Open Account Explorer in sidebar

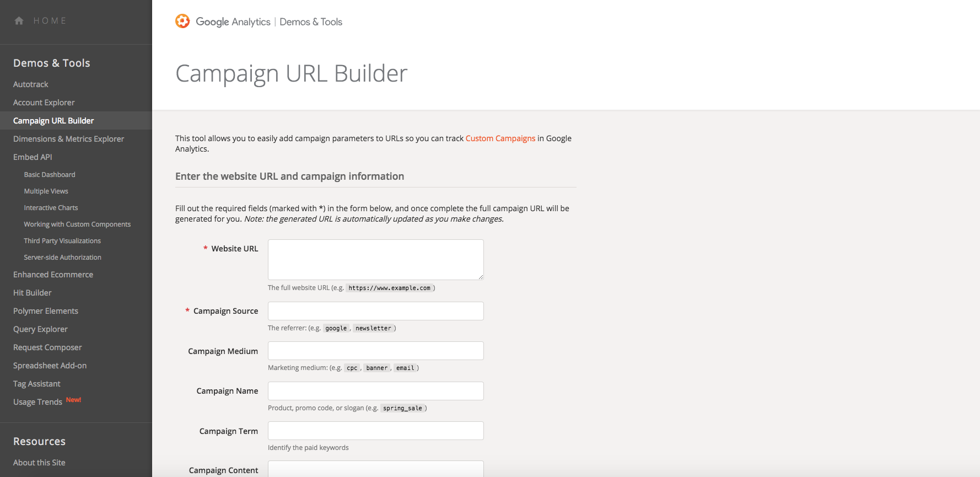44,103
